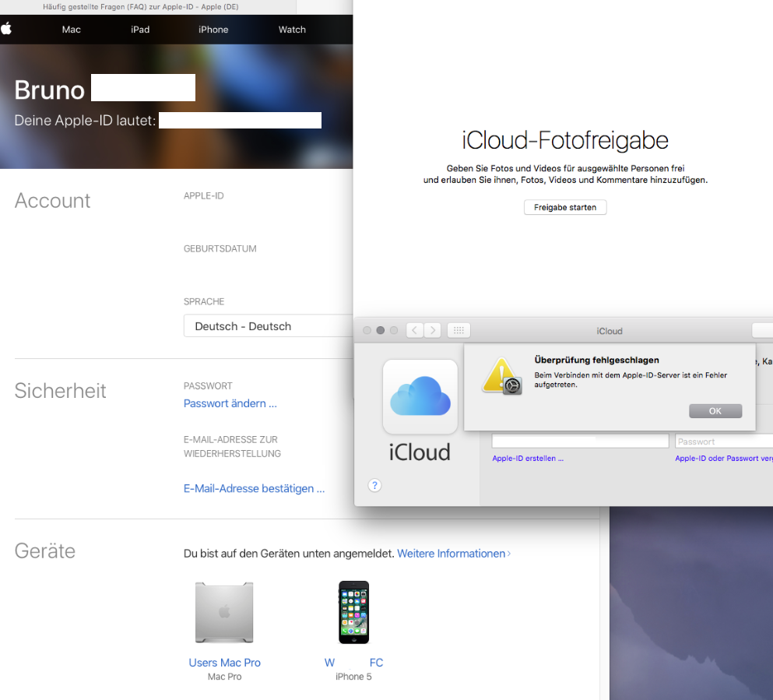Click Apple-ID erstellen link
The image size is (773, 700).
(528, 459)
